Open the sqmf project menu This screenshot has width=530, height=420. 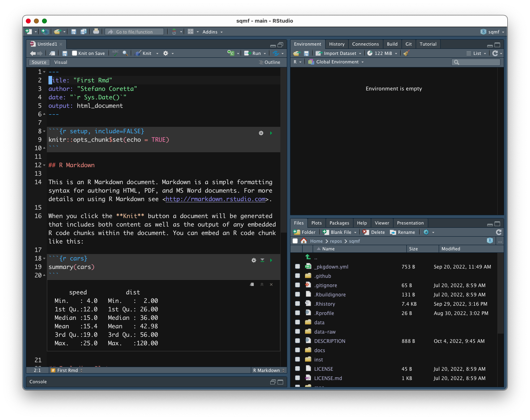tap(492, 32)
